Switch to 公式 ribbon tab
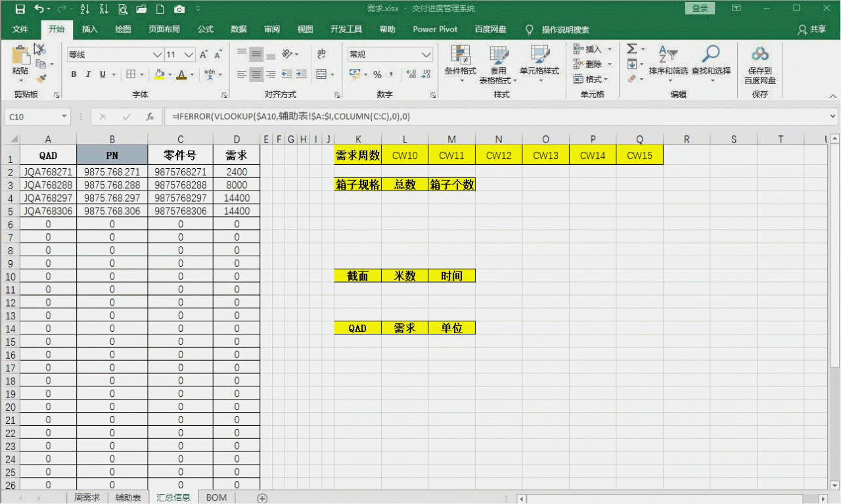 206,30
